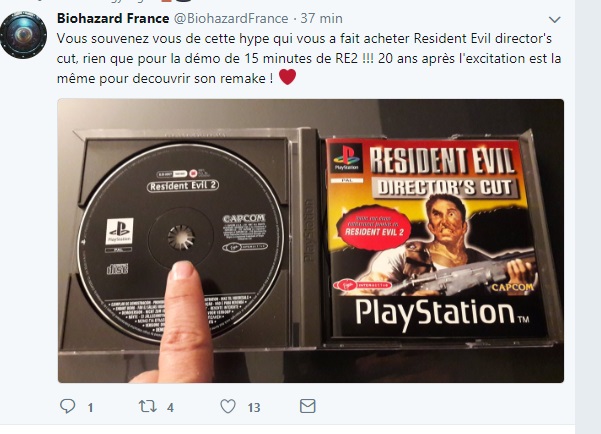Send tweet via the envelope message icon
Viewport: 601px width, 434px height.
point(307,406)
